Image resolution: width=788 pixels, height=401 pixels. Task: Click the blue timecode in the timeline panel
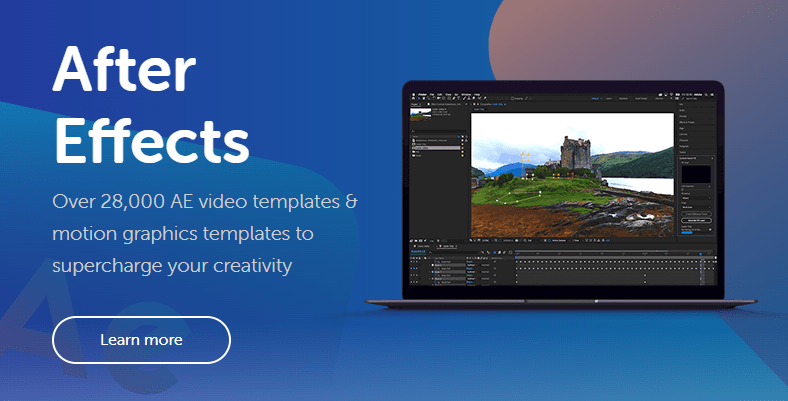pos(418,251)
